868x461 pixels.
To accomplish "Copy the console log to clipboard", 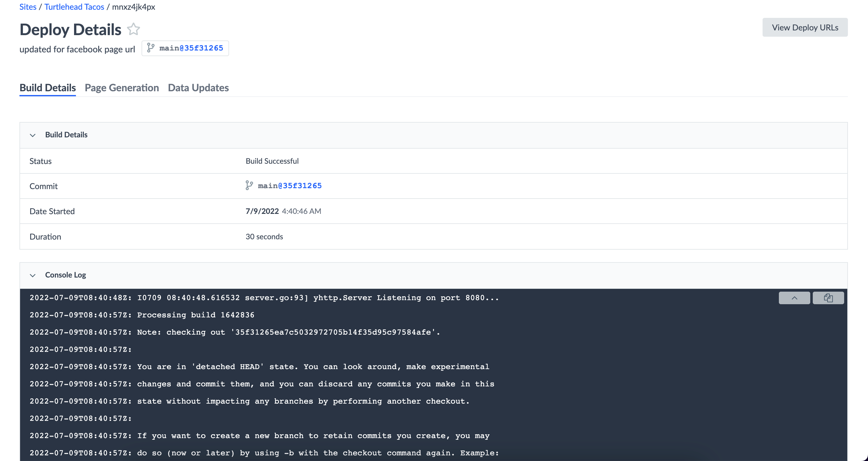I will click(828, 298).
